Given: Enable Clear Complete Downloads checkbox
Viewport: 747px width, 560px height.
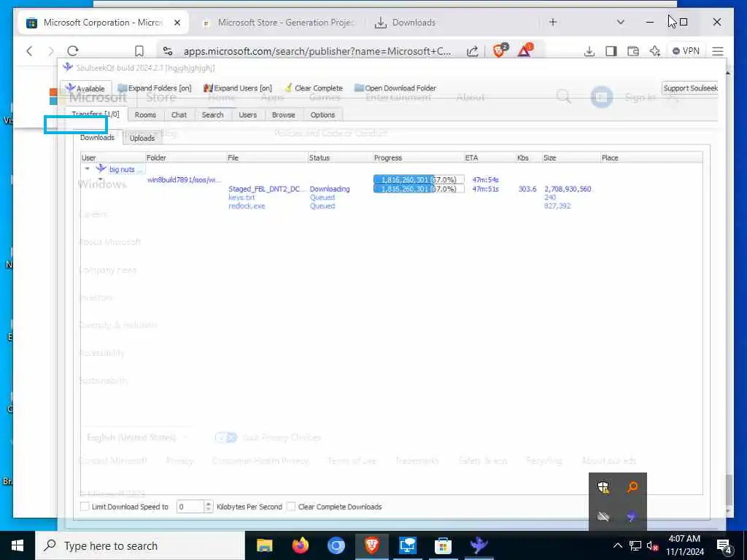Looking at the screenshot, I should (x=291, y=507).
